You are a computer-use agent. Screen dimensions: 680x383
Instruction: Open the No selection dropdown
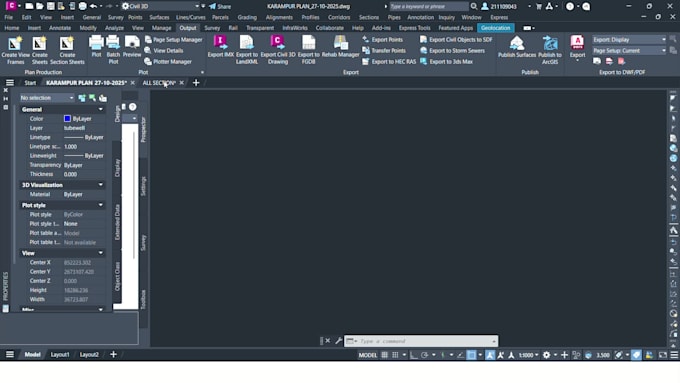(x=47, y=98)
